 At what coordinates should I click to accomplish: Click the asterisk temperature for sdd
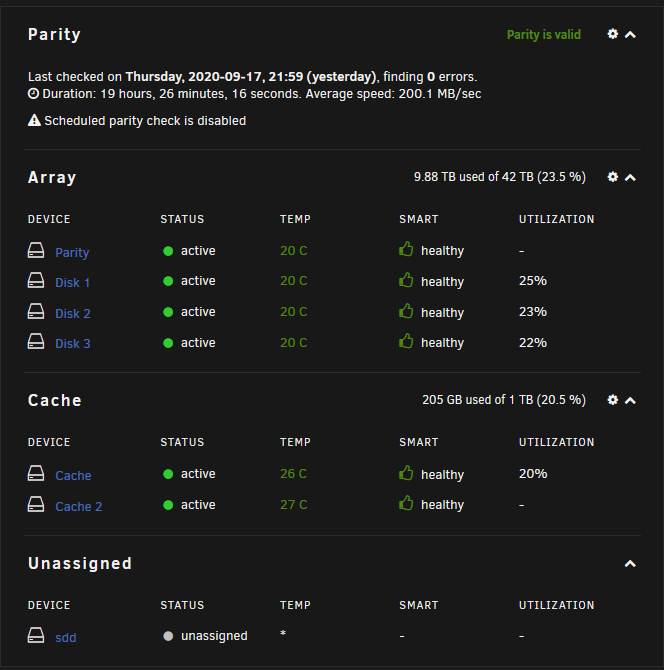coord(283,634)
